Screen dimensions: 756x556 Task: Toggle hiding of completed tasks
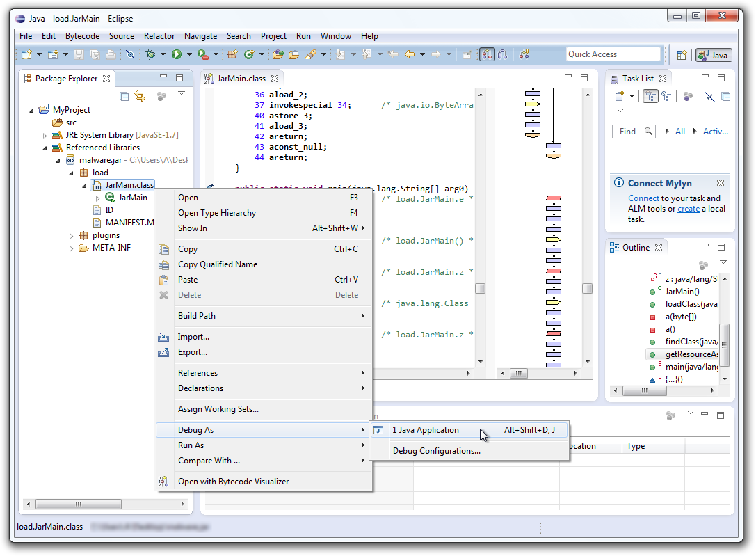(709, 95)
